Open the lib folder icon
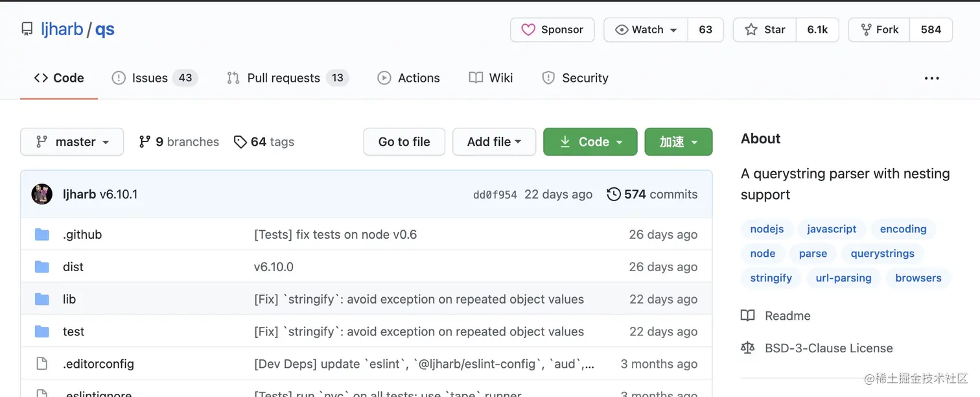This screenshot has width=980, height=397. [x=41, y=299]
